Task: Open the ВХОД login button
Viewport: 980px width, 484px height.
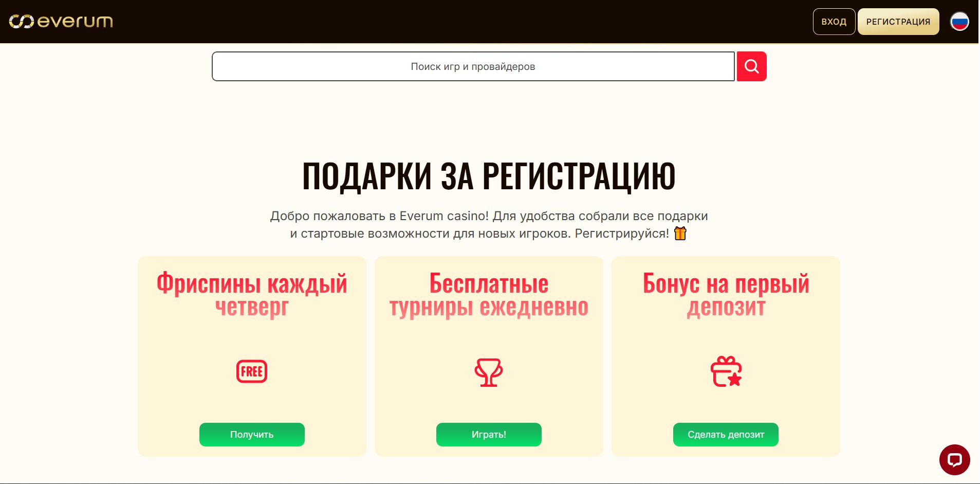Action: (834, 22)
